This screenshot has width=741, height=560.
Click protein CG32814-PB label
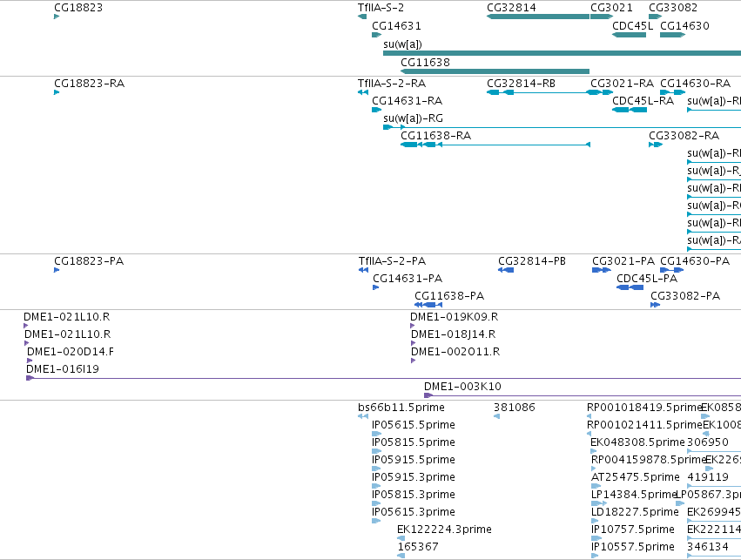[532, 261]
